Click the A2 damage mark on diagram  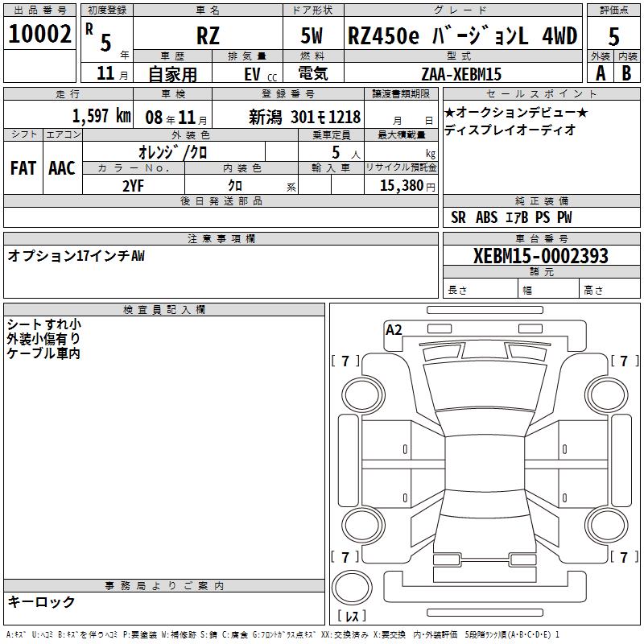click(x=394, y=330)
